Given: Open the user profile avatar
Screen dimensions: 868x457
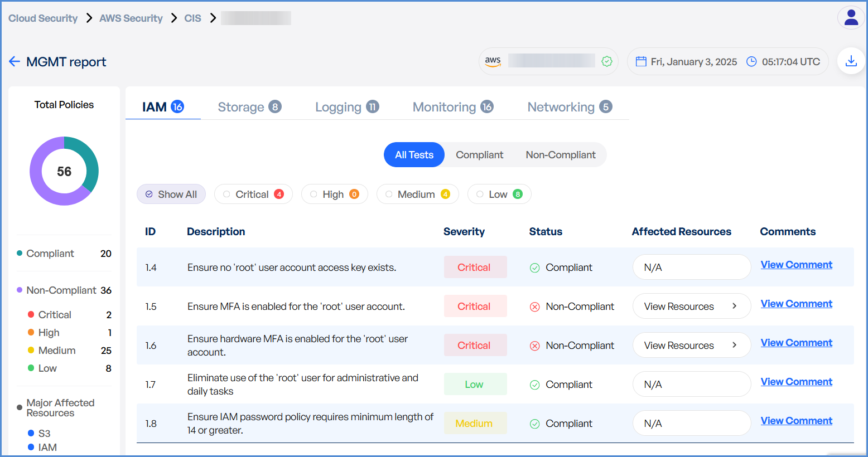Looking at the screenshot, I should 851,18.
